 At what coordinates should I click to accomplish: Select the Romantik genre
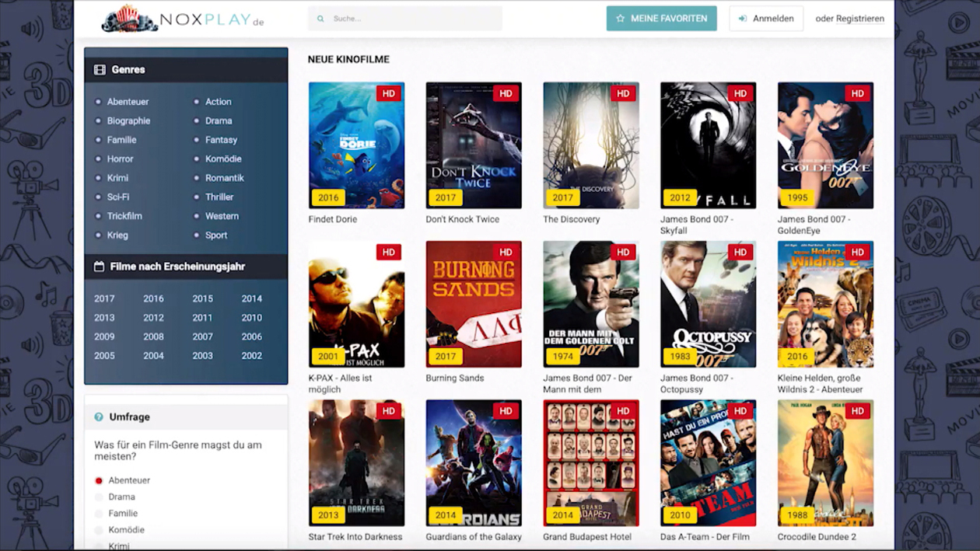tap(225, 178)
